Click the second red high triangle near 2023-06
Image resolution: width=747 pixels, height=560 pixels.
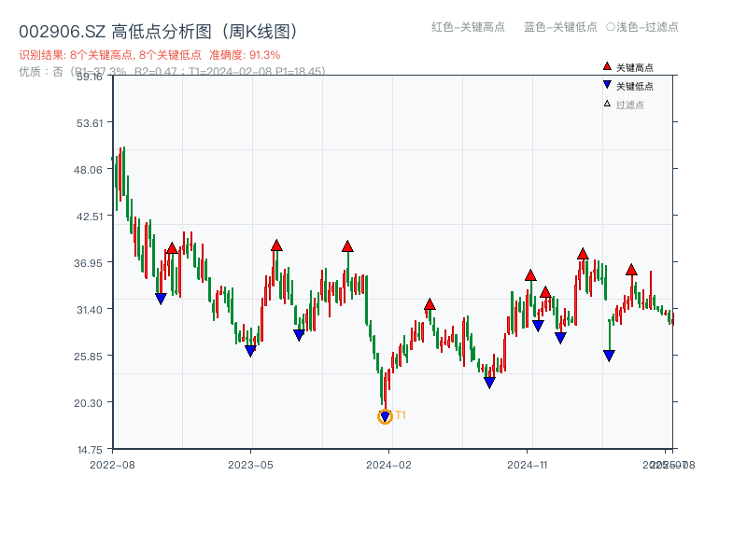276,245
